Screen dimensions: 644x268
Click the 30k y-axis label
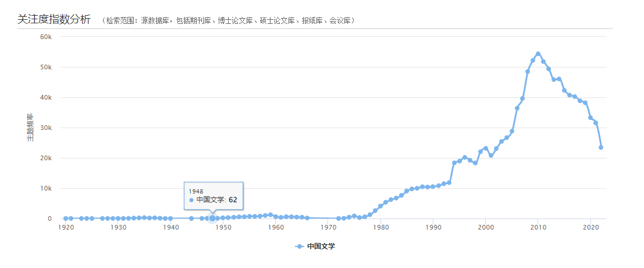click(x=46, y=128)
